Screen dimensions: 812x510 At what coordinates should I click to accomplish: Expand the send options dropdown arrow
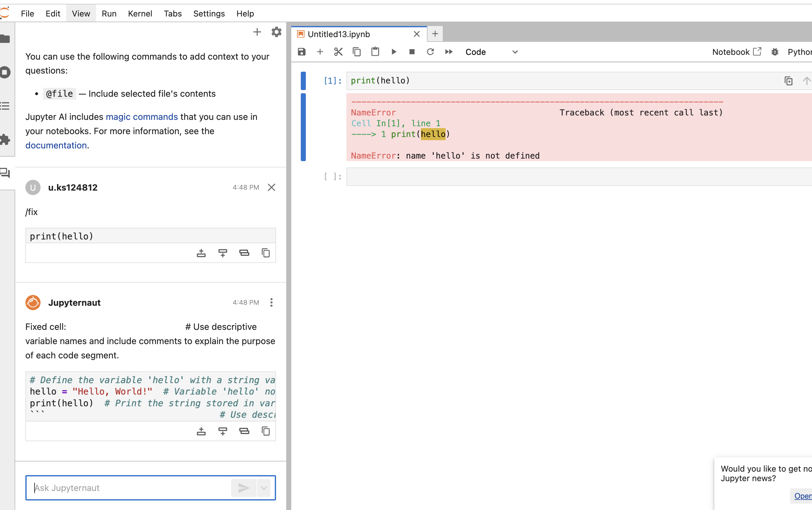tap(264, 488)
